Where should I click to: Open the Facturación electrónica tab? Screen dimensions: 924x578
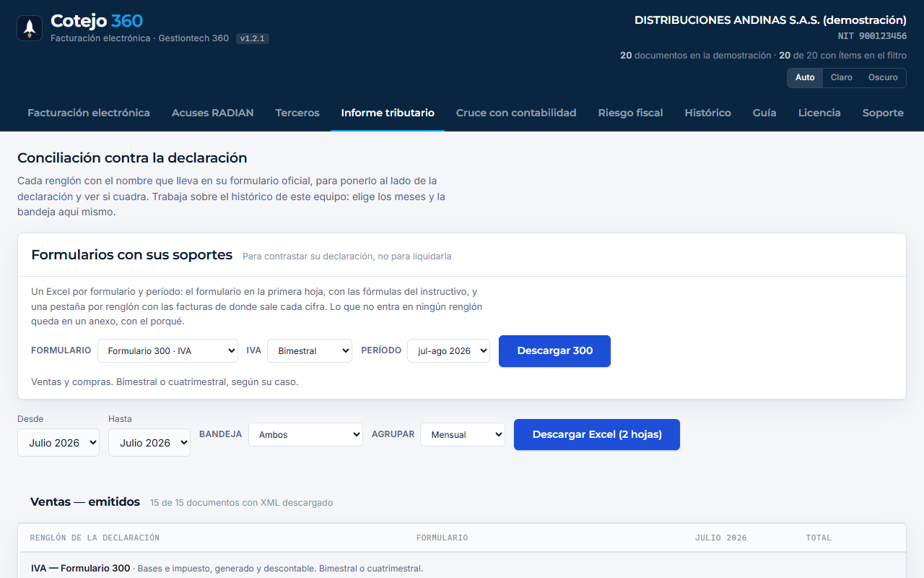(89, 113)
